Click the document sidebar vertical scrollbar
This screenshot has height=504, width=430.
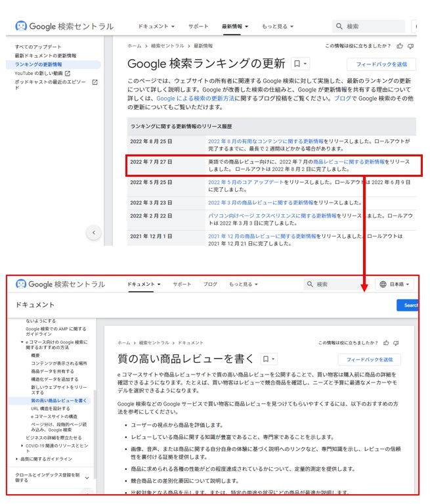tap(95, 434)
